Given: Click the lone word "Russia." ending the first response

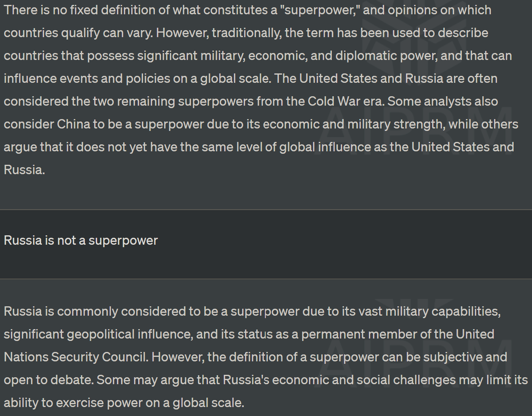Looking at the screenshot, I should point(24,170).
